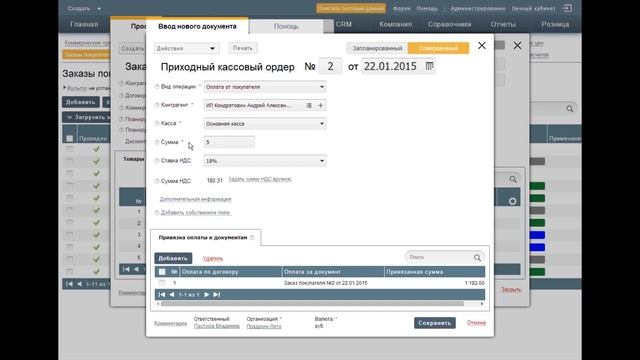Image resolution: width=640 pixels, height=360 pixels.
Task: Click help icon beside Контрагент label
Action: coord(157,105)
